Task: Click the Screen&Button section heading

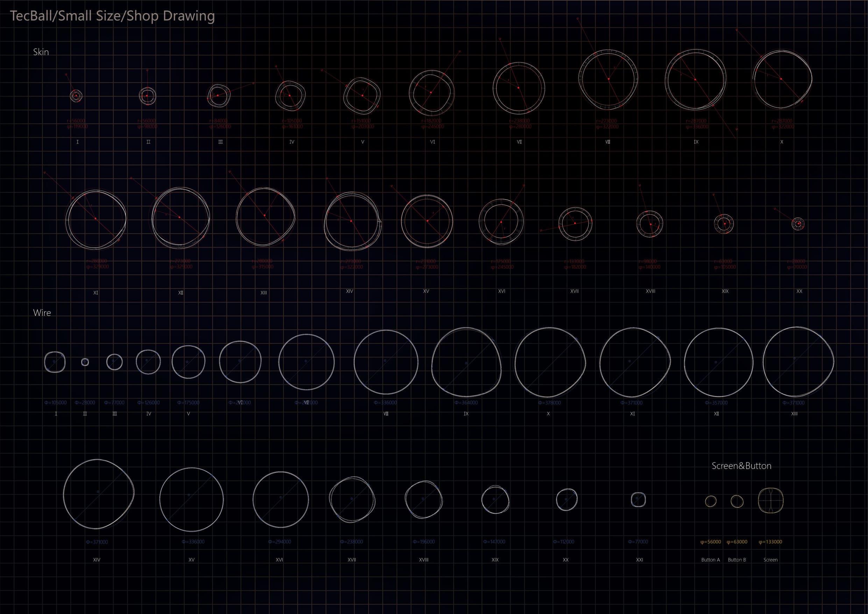Action: (741, 466)
